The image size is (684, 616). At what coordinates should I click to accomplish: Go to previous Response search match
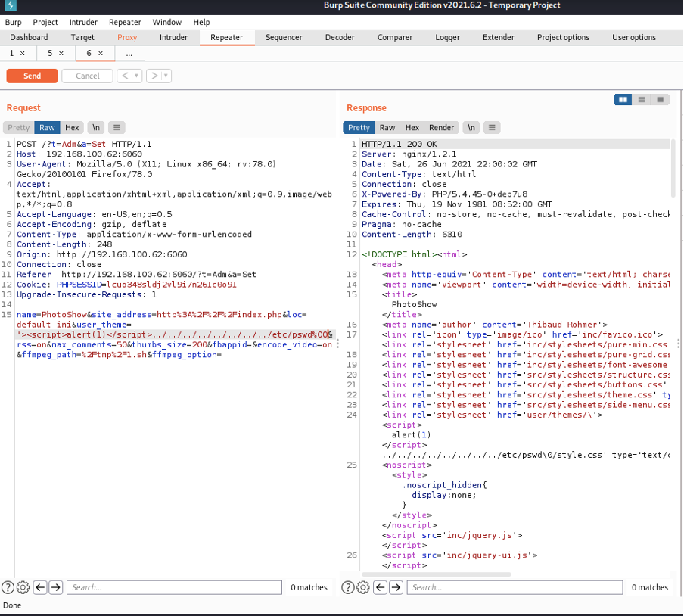pyautogui.click(x=381, y=587)
